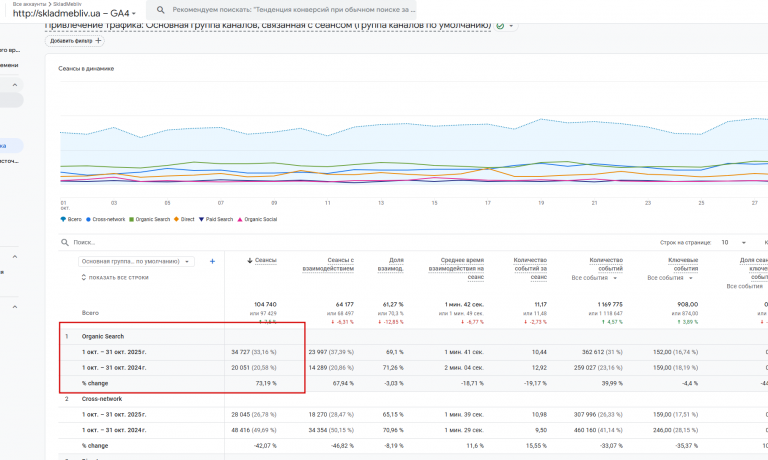Open the dropdown arrow beside report title status
This screenshot has width=768, height=460.
(x=511, y=26)
